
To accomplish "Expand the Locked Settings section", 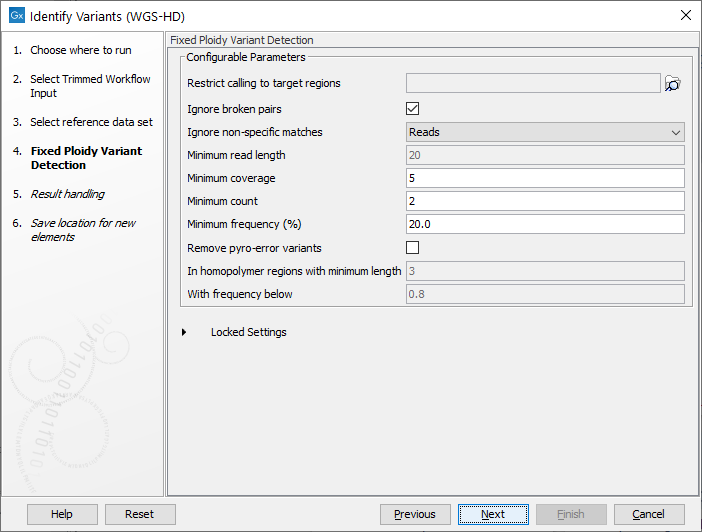I will click(184, 332).
